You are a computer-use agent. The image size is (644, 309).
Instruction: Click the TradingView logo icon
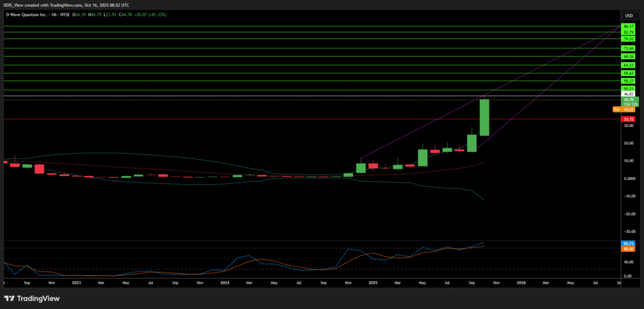11,298
